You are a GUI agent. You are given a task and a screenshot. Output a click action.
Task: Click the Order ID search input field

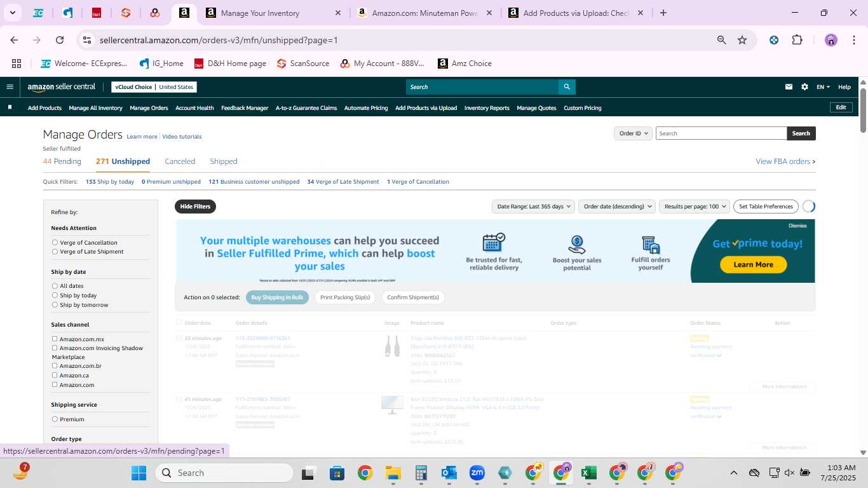pyautogui.click(x=721, y=133)
